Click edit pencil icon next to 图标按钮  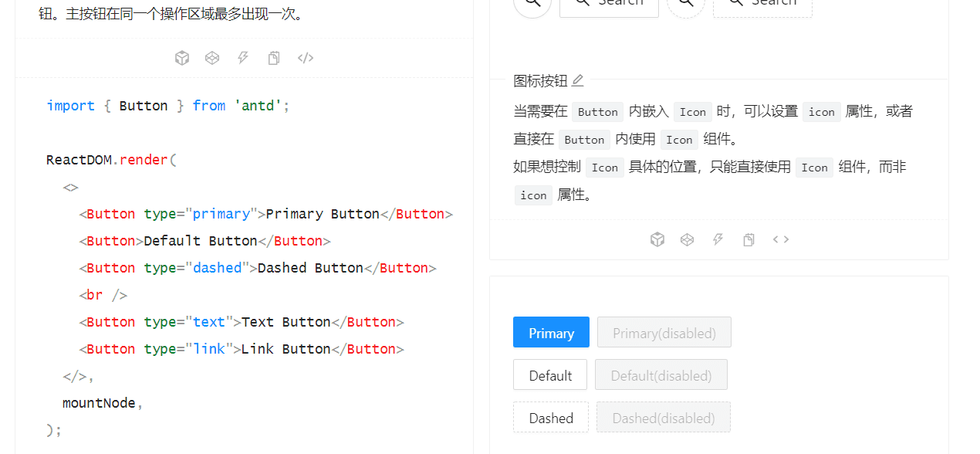pyautogui.click(x=578, y=80)
